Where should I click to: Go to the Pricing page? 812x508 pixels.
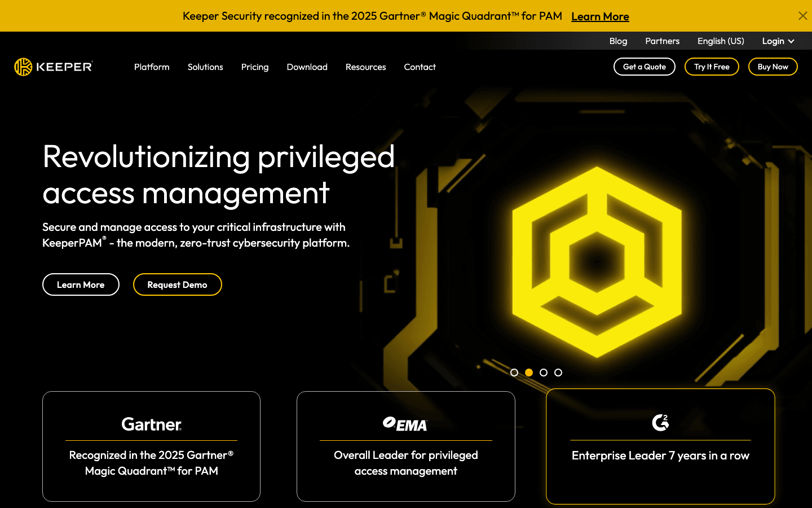[x=255, y=67]
